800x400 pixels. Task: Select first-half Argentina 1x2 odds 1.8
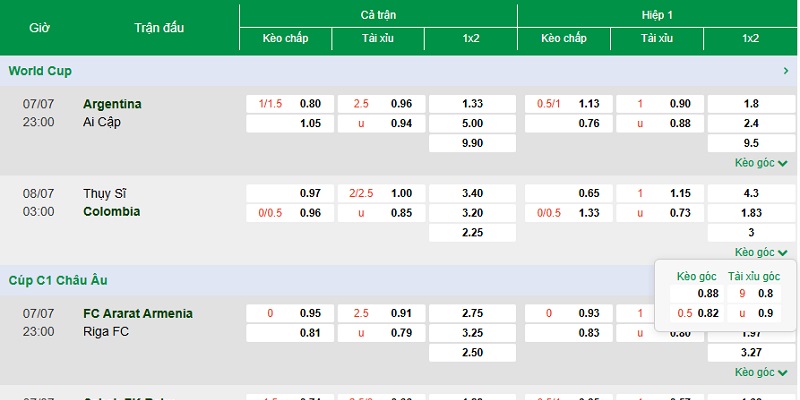tap(751, 104)
